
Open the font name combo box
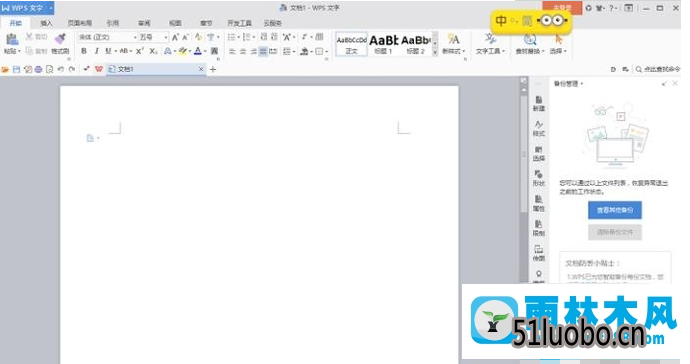click(107, 37)
